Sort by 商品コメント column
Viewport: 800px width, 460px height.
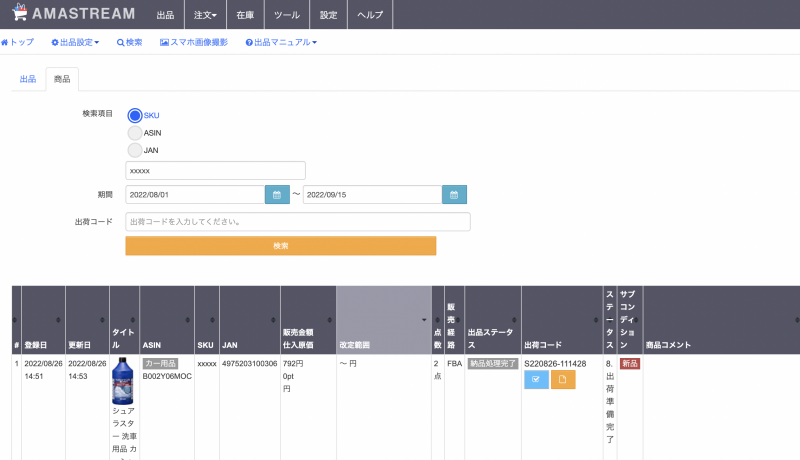tap(721, 320)
